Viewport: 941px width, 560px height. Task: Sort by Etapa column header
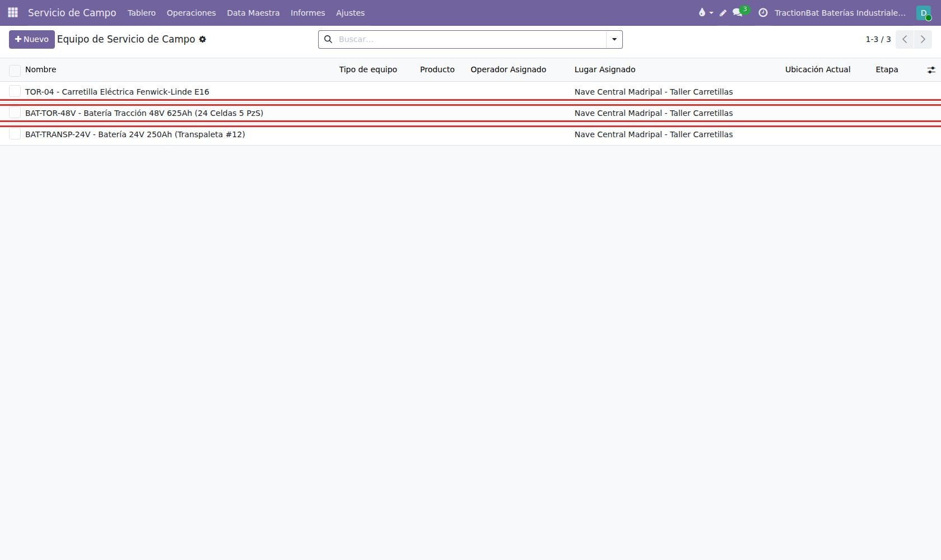coord(887,69)
